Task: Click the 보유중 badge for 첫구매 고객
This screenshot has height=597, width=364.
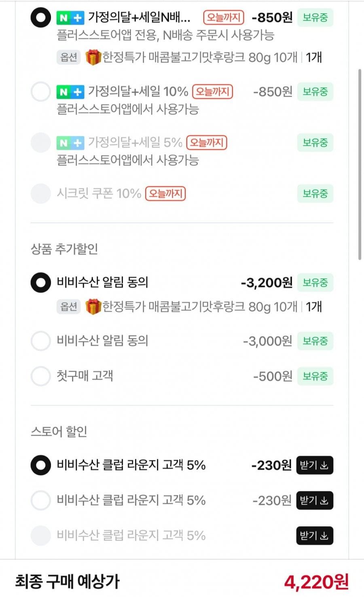Action: tap(315, 376)
